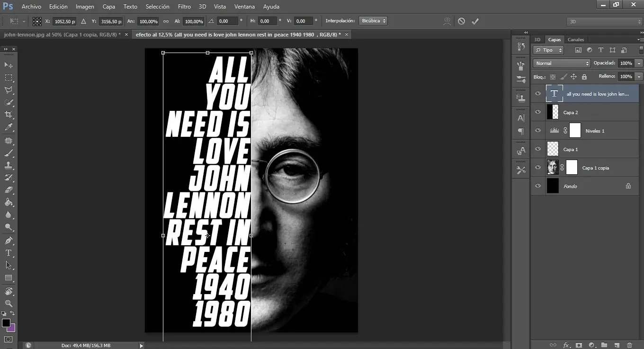The image size is (644, 349).
Task: Switch to john-lennon.jpg document tab
Action: [62, 35]
